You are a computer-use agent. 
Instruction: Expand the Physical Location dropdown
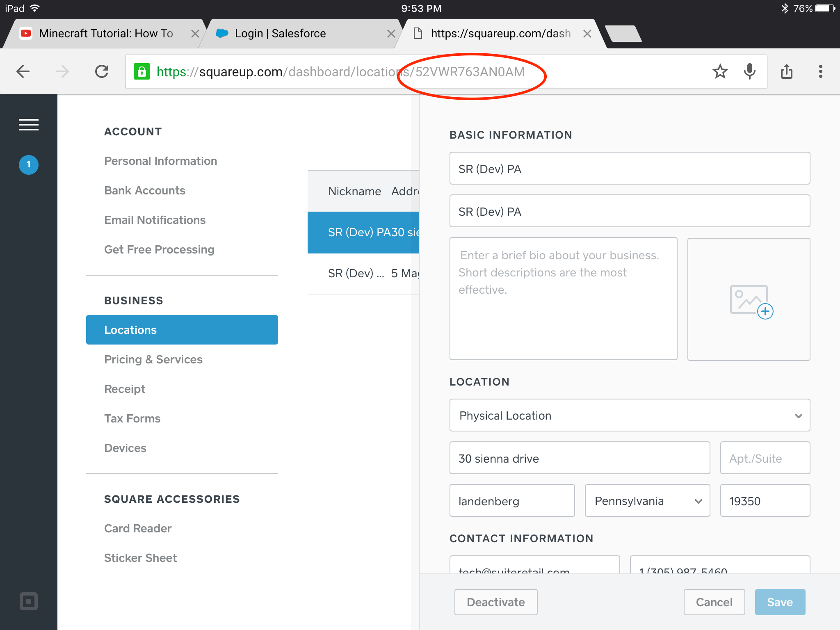630,415
